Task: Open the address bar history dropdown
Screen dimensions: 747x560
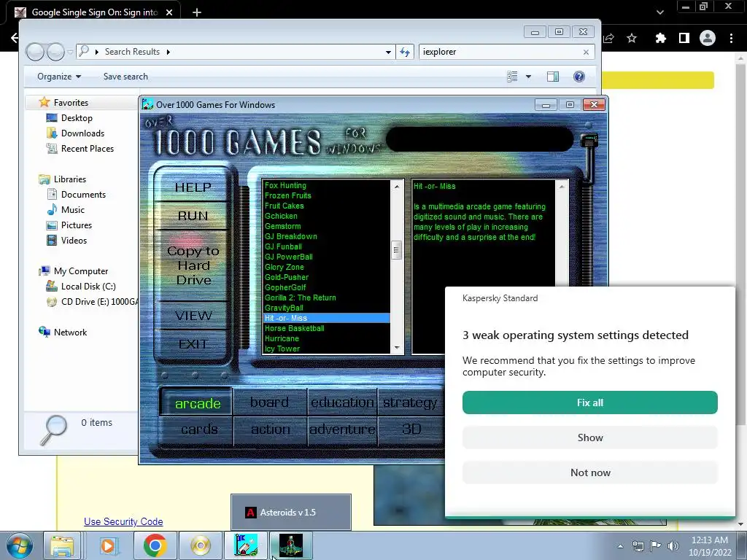Action: click(x=388, y=52)
